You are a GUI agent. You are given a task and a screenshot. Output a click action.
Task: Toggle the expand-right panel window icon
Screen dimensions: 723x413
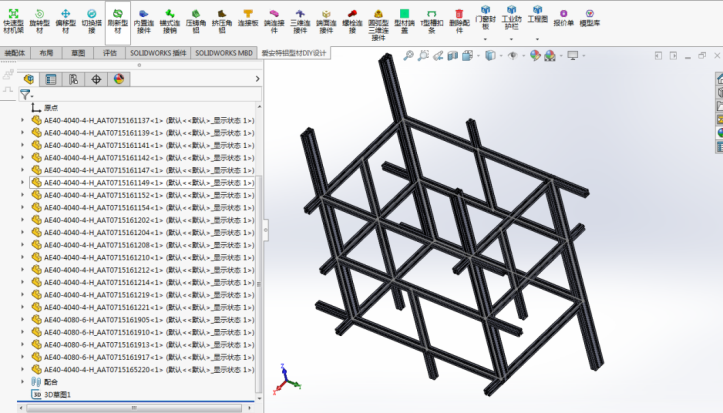tap(673, 56)
